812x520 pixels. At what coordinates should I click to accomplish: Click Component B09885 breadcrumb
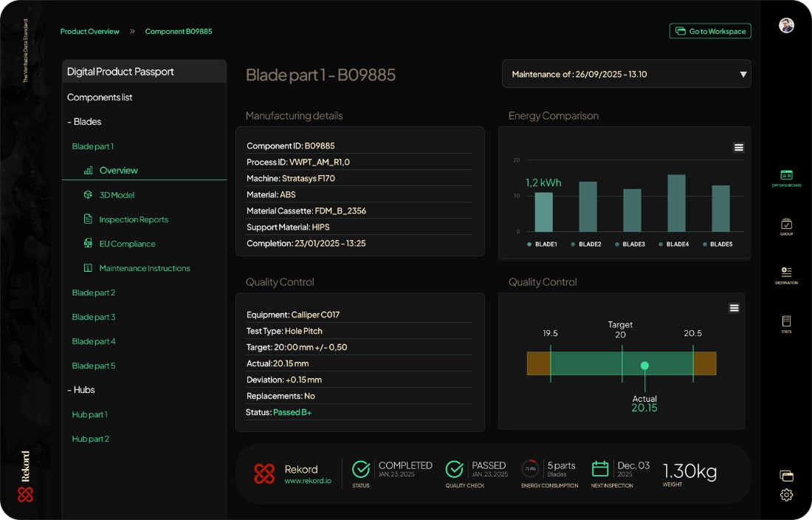tap(179, 31)
